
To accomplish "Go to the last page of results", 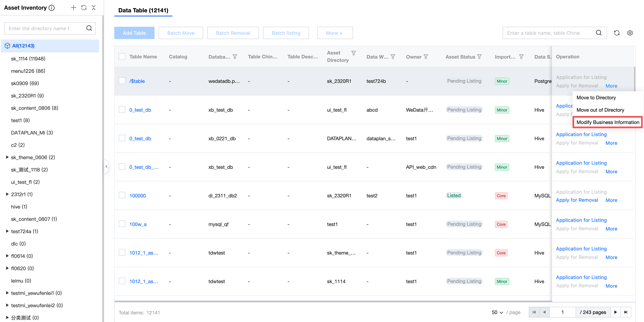I will (626, 312).
